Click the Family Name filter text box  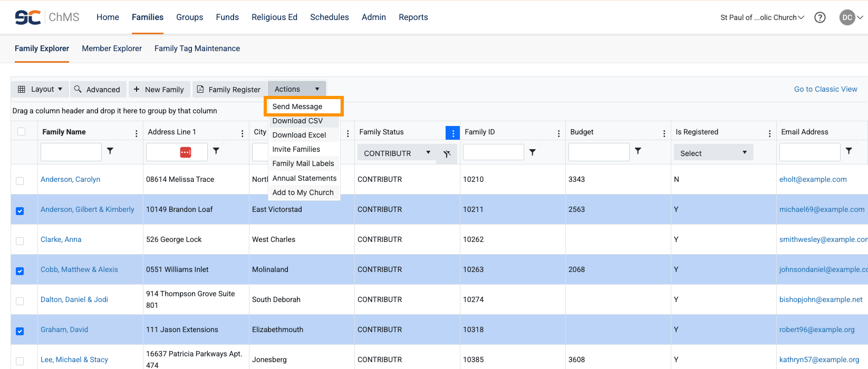(x=71, y=152)
